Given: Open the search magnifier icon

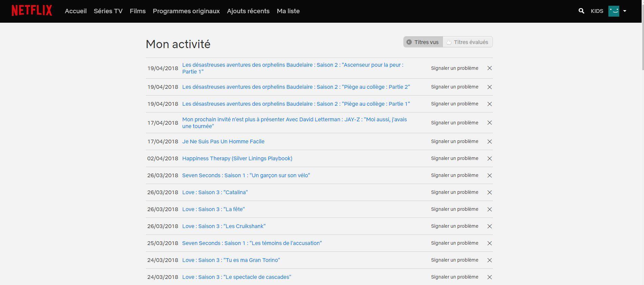Looking at the screenshot, I should [x=581, y=11].
